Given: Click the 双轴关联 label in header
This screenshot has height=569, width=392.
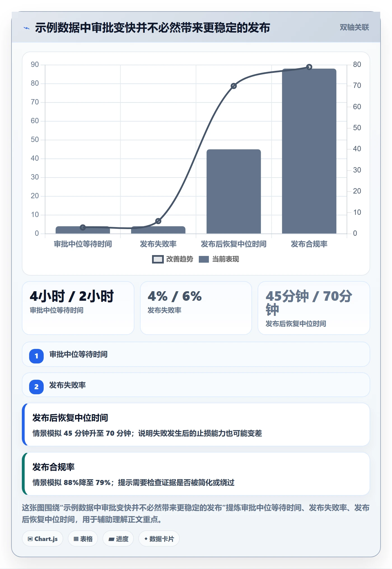Looking at the screenshot, I should (354, 27).
